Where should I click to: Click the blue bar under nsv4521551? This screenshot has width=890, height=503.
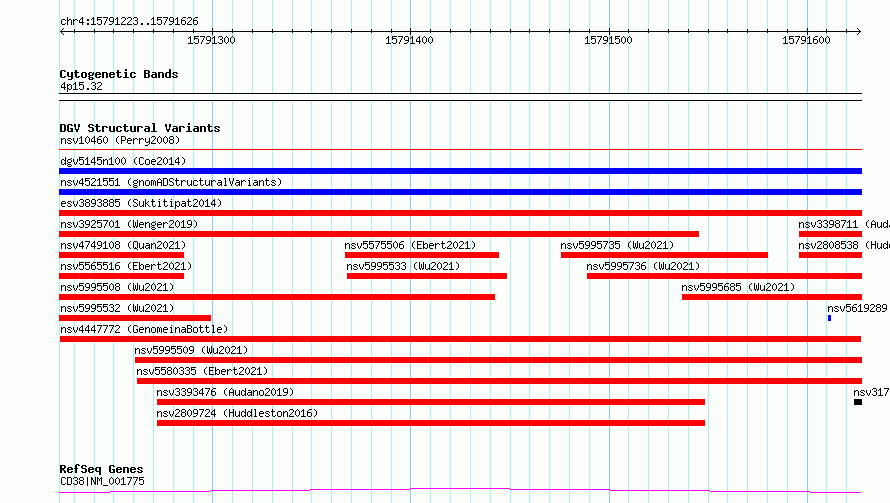pos(460,192)
